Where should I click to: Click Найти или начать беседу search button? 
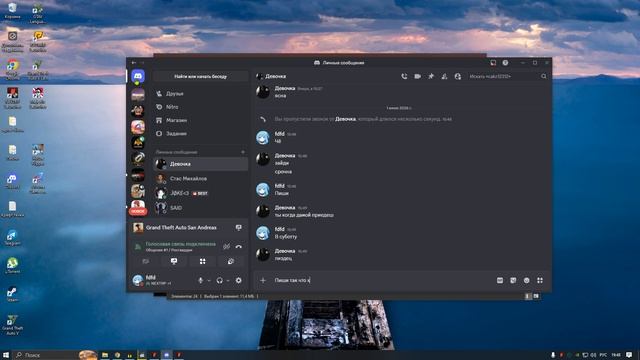(200, 76)
